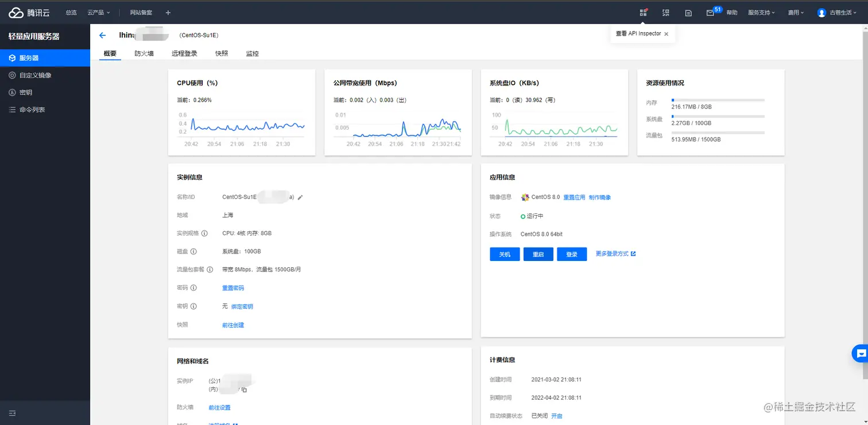The image size is (868, 425).
Task: Open the document/orders icon in top bar
Action: tap(688, 13)
